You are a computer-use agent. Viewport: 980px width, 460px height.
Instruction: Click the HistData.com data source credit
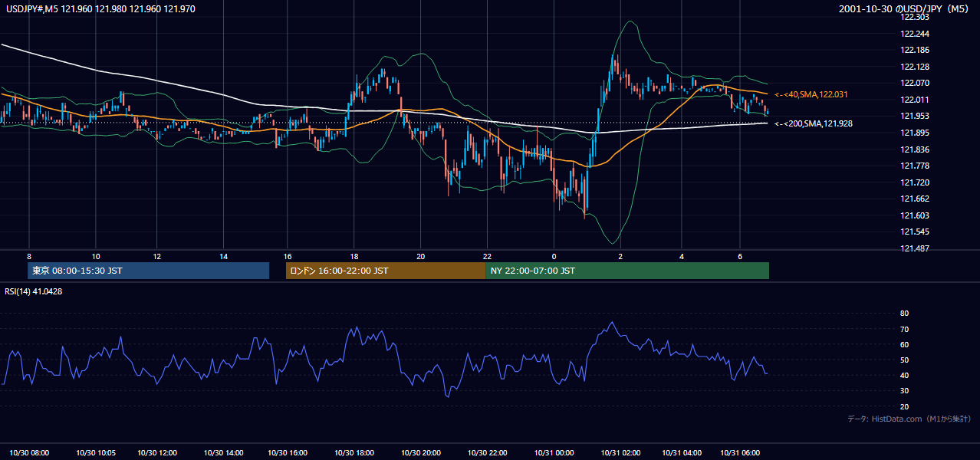coord(909,419)
